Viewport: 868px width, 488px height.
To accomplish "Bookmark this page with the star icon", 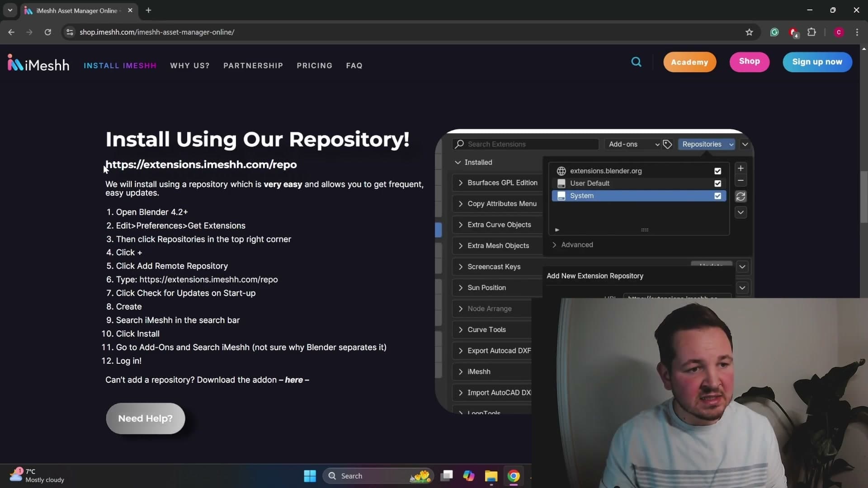I will (x=749, y=32).
